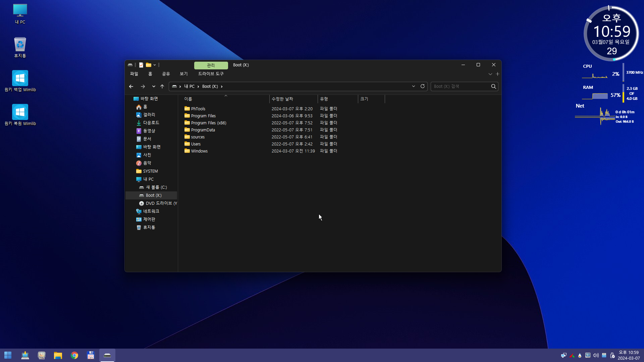644x362 pixels.
Task: Click the New Folder icon in quick access toolbar
Action: 149,65
